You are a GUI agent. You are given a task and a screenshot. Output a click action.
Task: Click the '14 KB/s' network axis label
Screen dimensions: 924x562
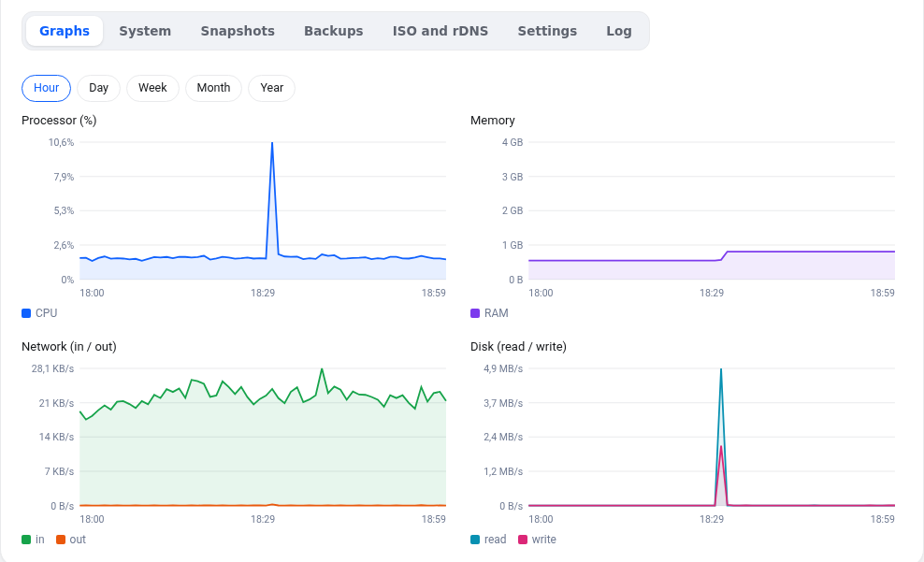click(x=56, y=437)
